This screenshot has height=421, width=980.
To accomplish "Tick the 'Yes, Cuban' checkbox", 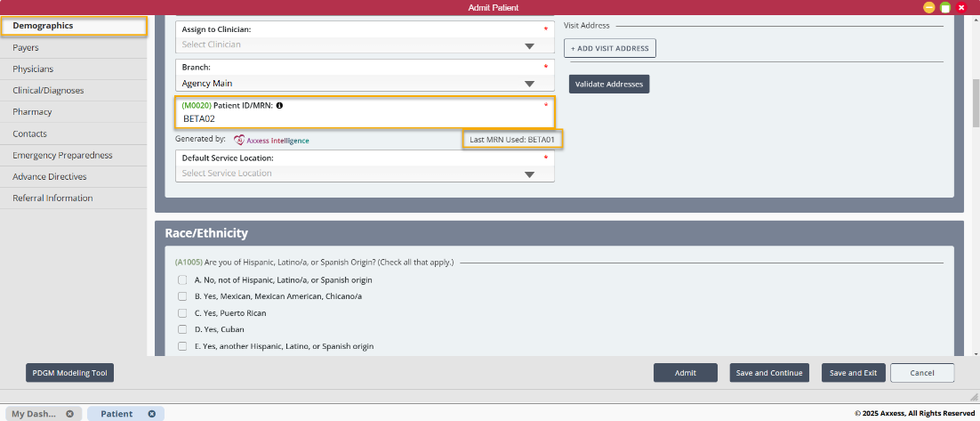I will [182, 329].
